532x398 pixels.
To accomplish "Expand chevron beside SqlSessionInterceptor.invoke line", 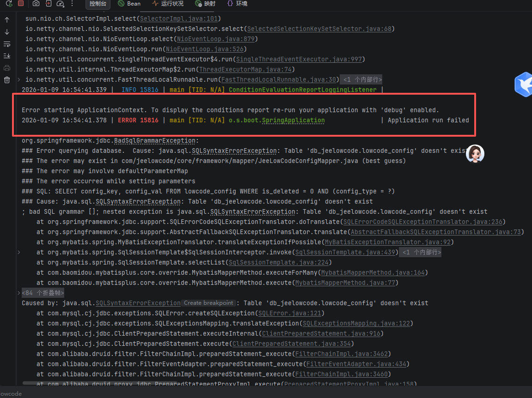I will point(19,253).
